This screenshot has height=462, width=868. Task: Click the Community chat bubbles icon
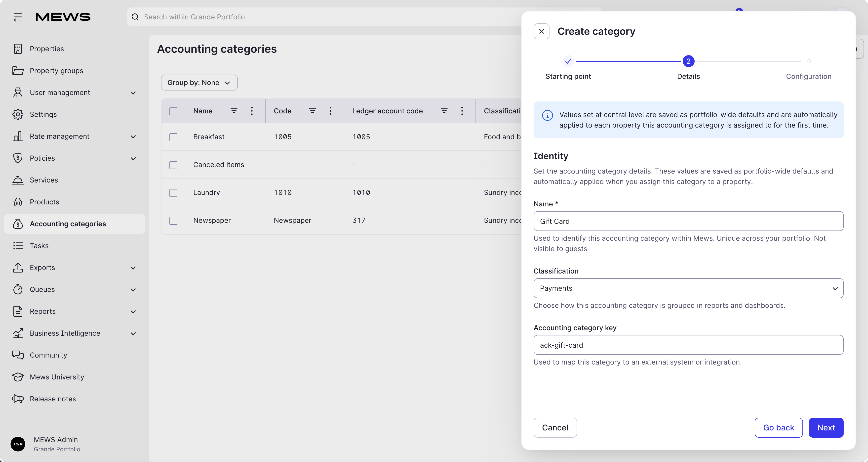click(x=18, y=355)
